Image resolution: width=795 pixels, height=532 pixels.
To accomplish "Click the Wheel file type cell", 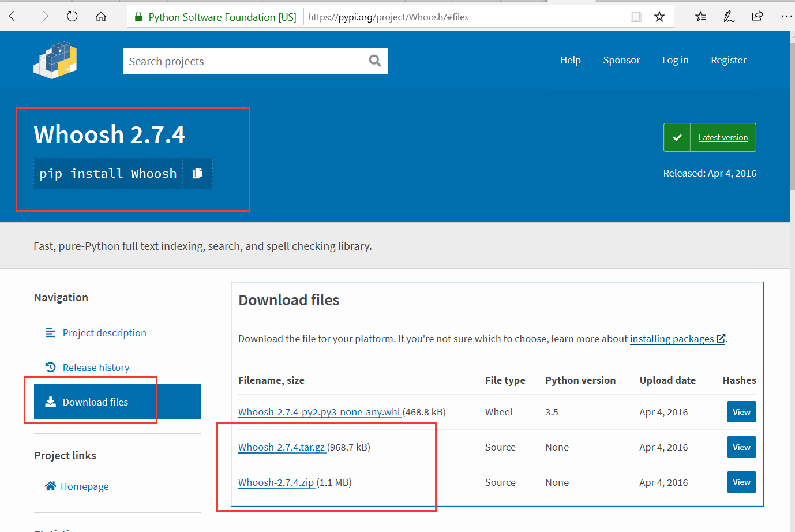I will tap(498, 412).
